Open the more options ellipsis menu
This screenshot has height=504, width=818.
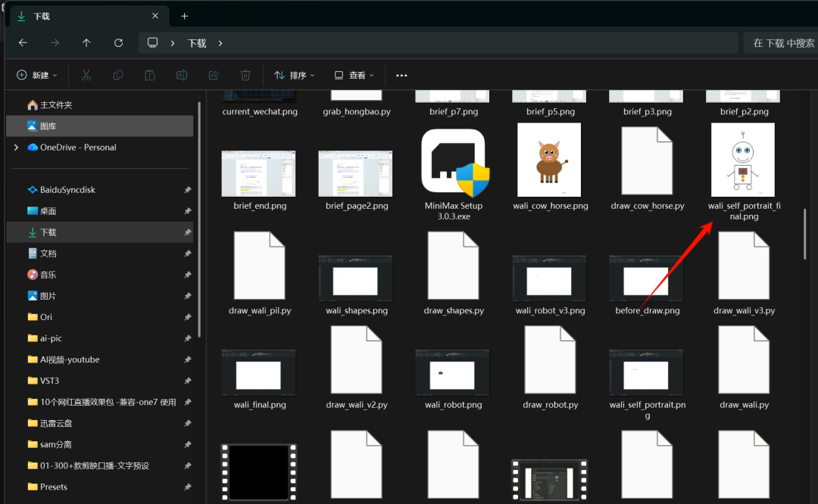[x=401, y=75]
